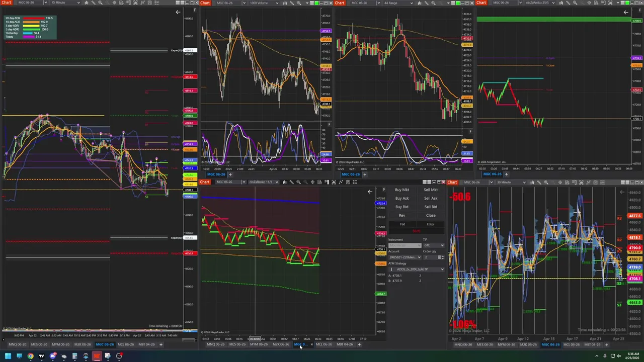Zoom out icon on ninZaRenko 11/2 chart
644x362 pixels.
(305, 182)
